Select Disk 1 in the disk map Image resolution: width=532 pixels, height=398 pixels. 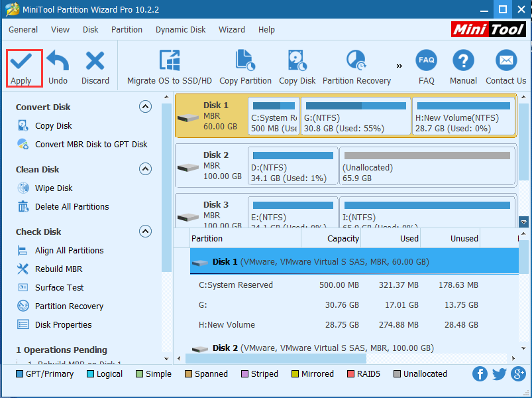tap(211, 116)
